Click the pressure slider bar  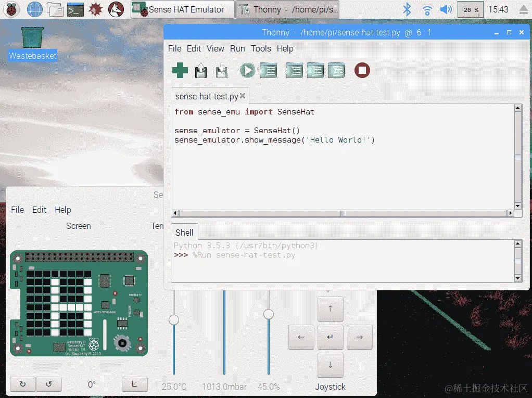[x=224, y=332]
